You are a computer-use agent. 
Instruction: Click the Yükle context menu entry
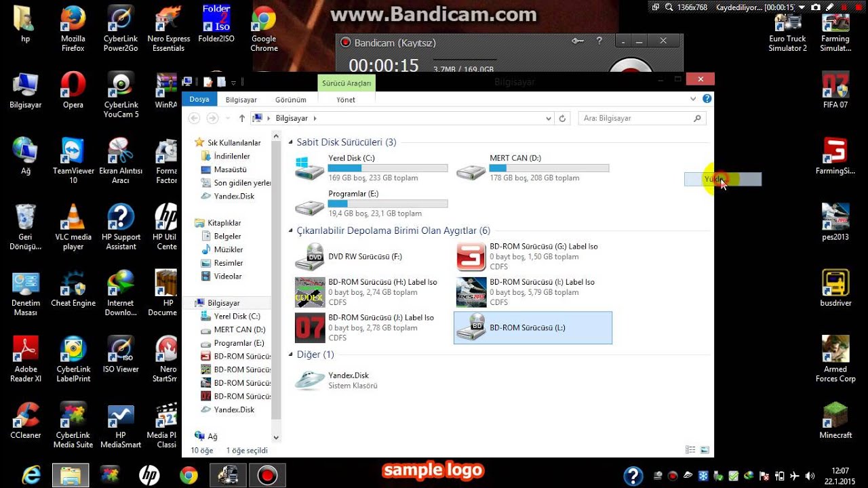pos(723,179)
